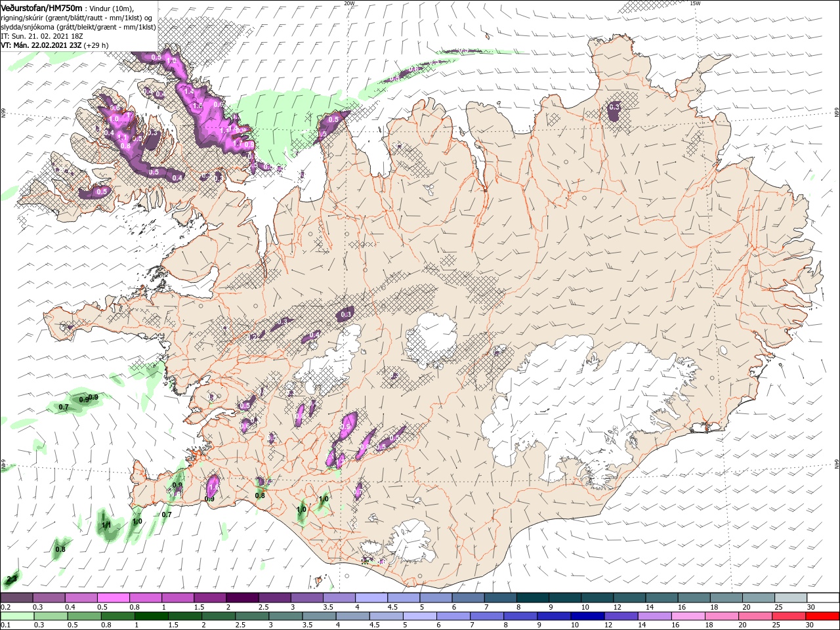Select the 1 dark green rain swatch
The height and width of the screenshot is (630, 840).
coord(152,616)
